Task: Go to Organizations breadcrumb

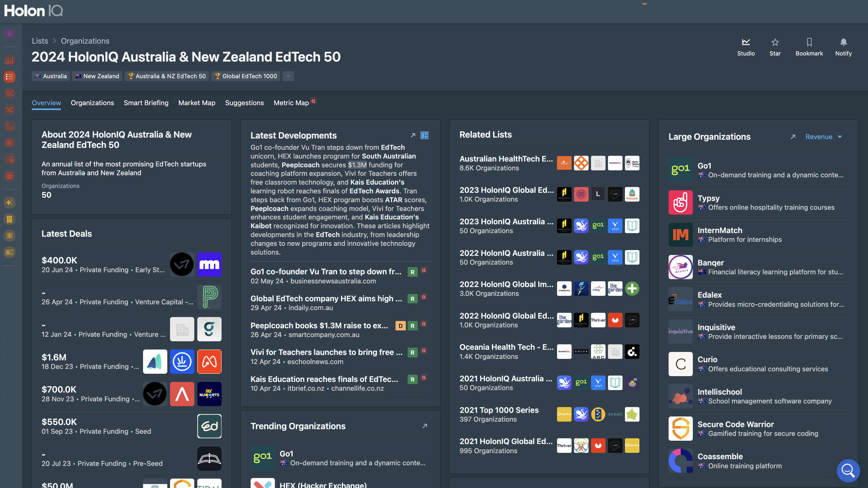Action: (x=85, y=41)
